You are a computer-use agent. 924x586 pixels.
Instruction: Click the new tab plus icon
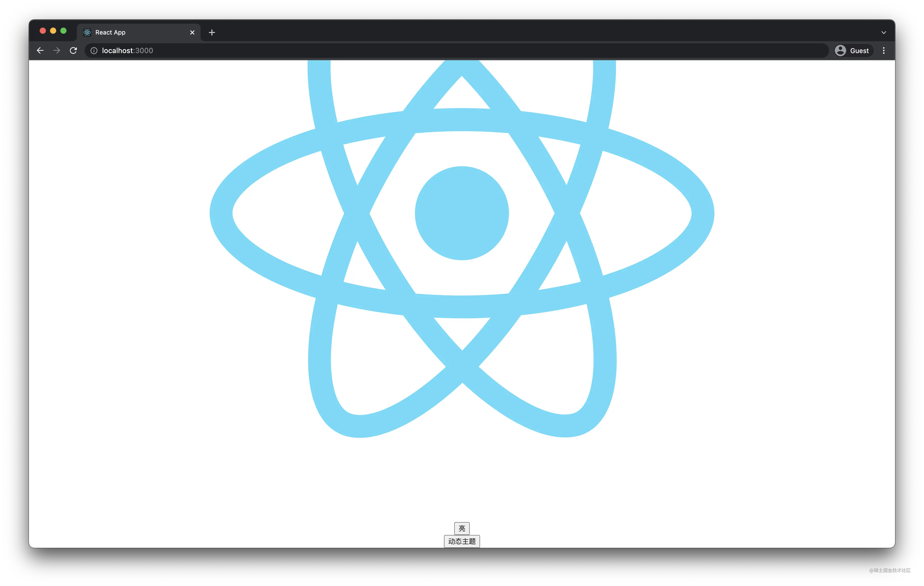click(211, 32)
